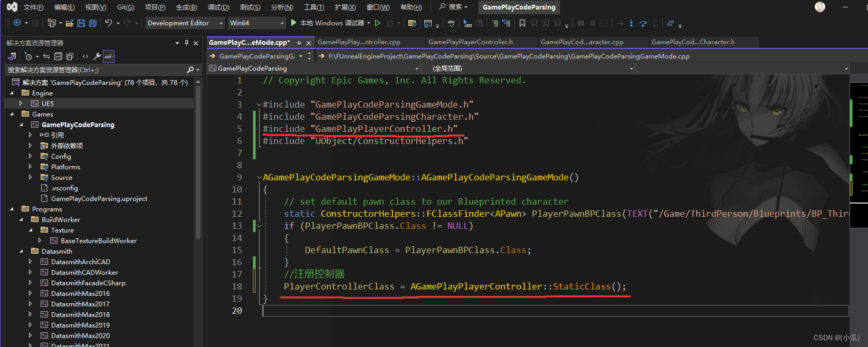Screen dimensions: 868x347
Task: Collapse the Programs folder node
Action: (x=12, y=209)
